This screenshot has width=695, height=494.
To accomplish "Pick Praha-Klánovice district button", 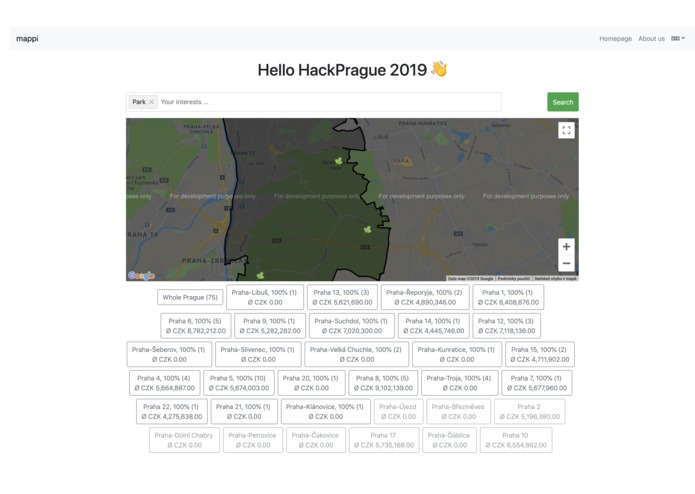I will [325, 412].
